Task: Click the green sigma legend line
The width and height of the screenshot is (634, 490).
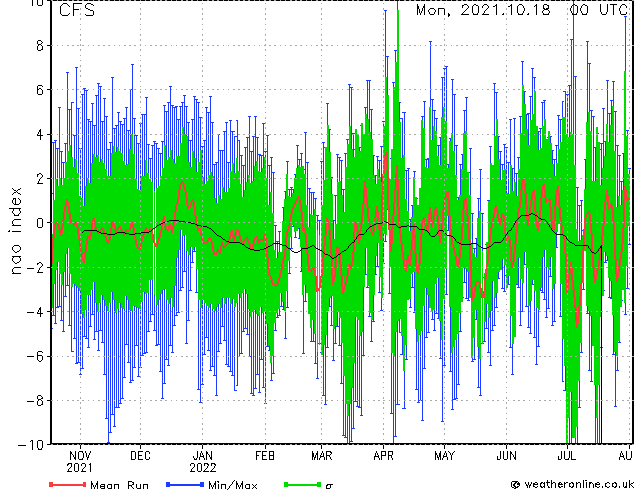Action: click(x=303, y=484)
